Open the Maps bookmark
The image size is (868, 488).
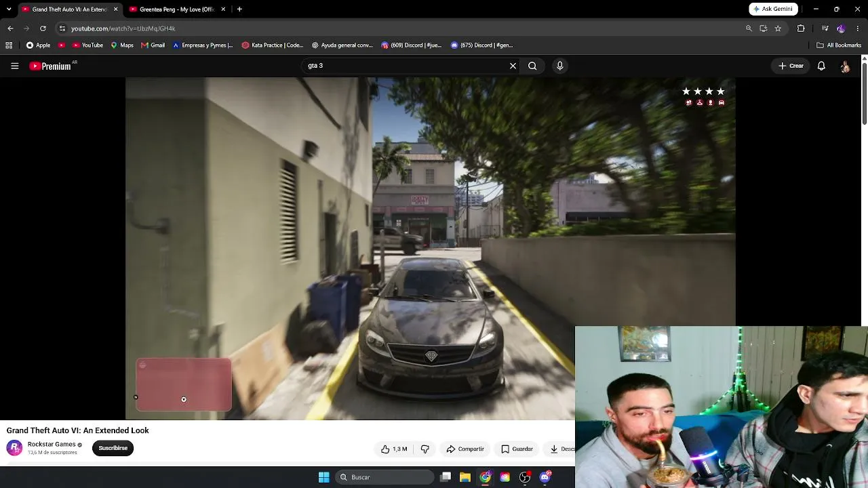coord(122,45)
